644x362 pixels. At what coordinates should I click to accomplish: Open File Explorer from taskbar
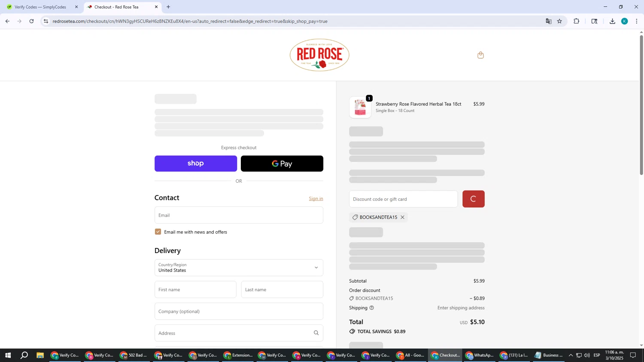(x=40, y=355)
